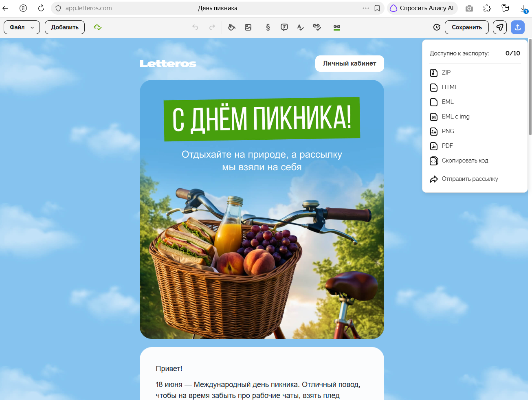Click the subtitle text Отдыхайте на природе
This screenshot has width=532, height=400.
tap(262, 161)
